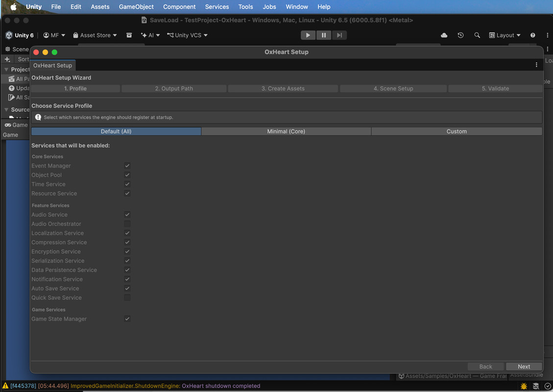Click the toolbar search magnifier icon
The width and height of the screenshot is (553, 392).
coord(477,35)
